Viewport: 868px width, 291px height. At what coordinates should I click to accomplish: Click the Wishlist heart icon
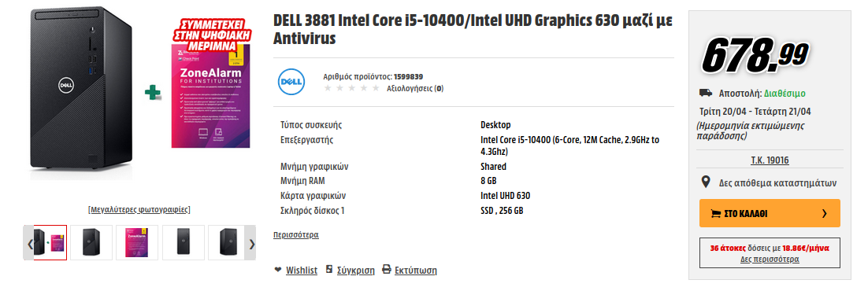pos(278,270)
